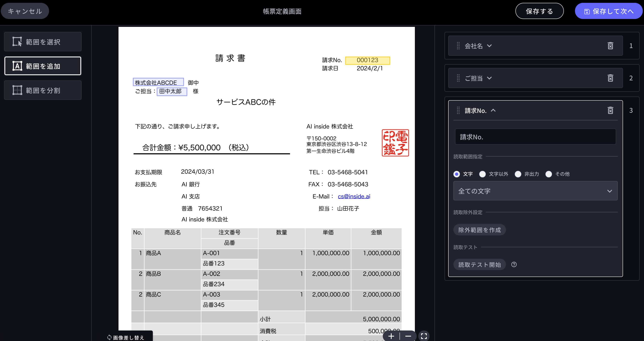The width and height of the screenshot is (644, 341).
Task: Select the 範囲を分割 tool
Action: tap(43, 90)
